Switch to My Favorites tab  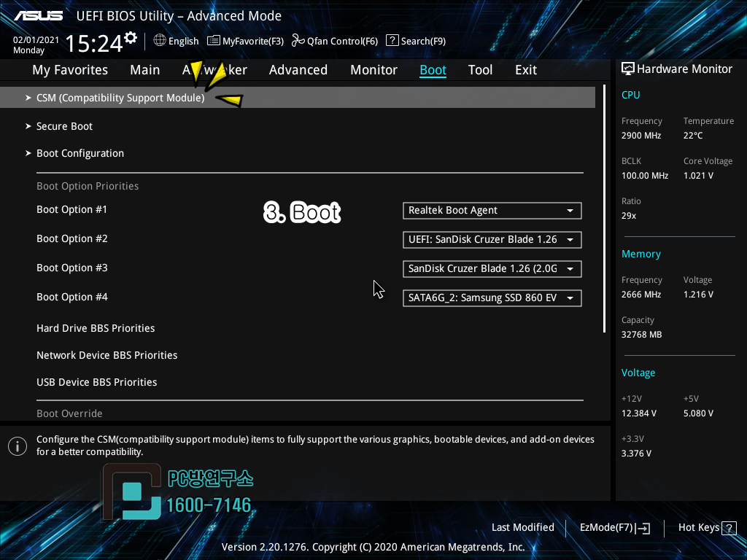[70, 70]
